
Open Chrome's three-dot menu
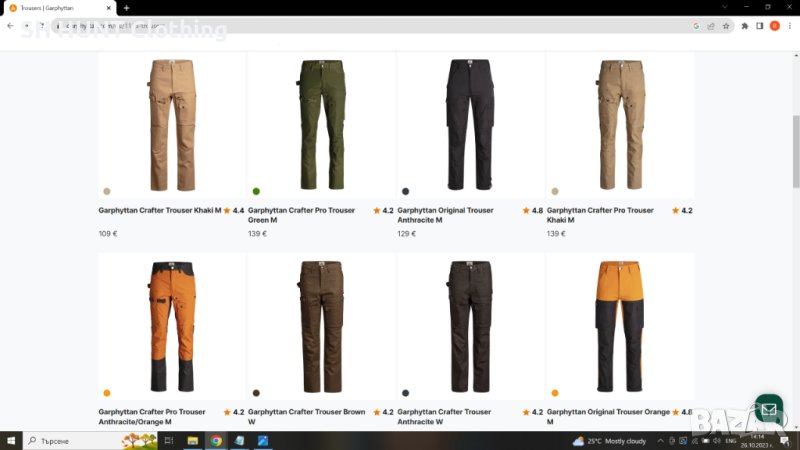click(x=789, y=26)
